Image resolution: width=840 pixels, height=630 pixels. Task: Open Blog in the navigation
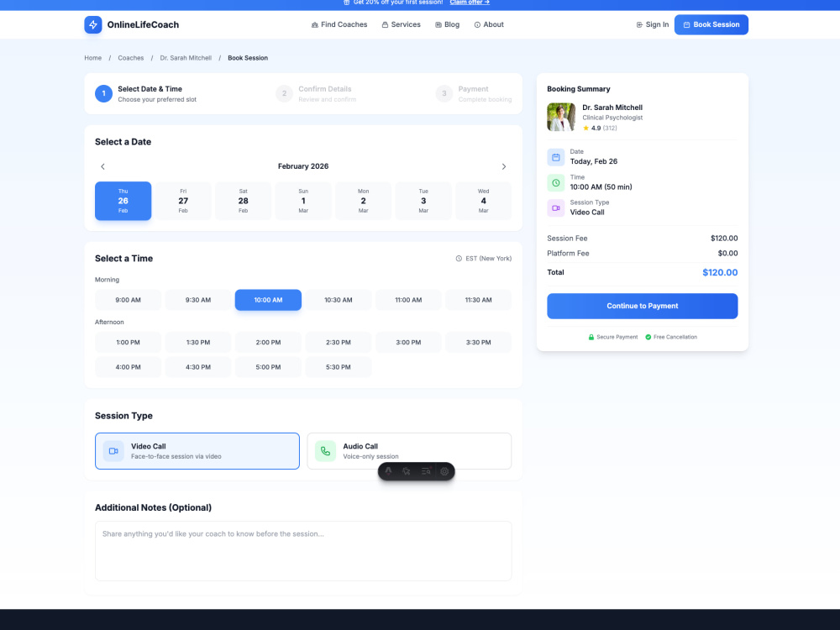(x=448, y=24)
